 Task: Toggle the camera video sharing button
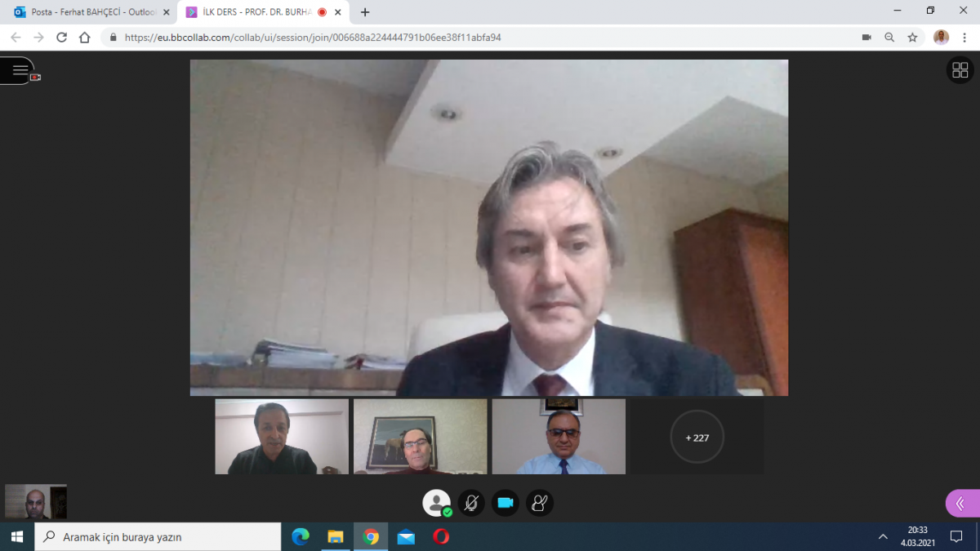pyautogui.click(x=506, y=503)
